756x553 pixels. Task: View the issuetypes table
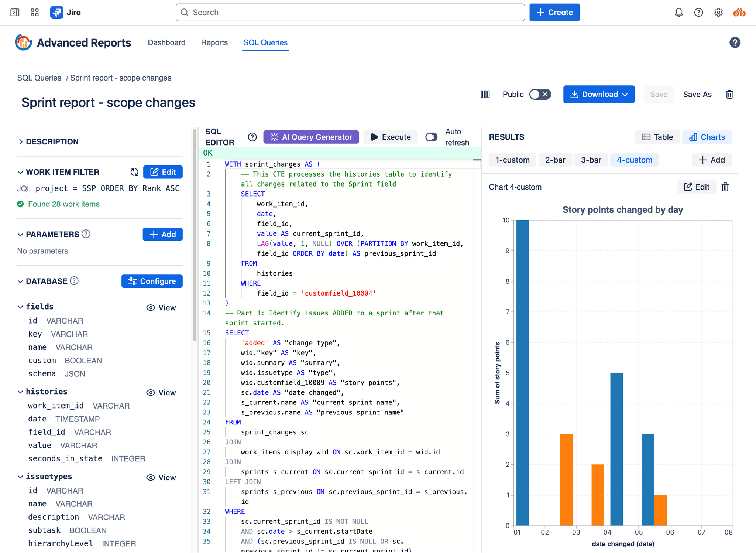tap(161, 478)
